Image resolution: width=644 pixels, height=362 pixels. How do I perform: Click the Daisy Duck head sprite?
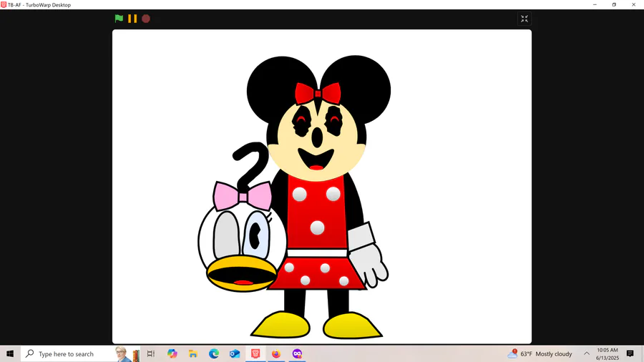coord(243,236)
